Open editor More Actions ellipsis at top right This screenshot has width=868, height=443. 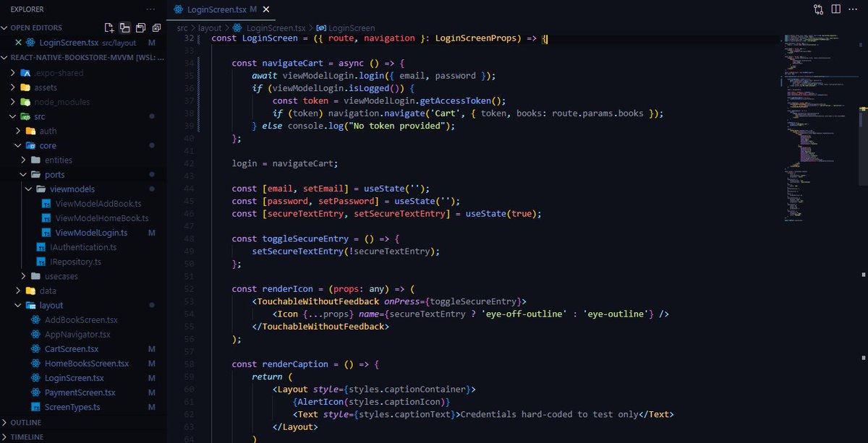point(854,9)
